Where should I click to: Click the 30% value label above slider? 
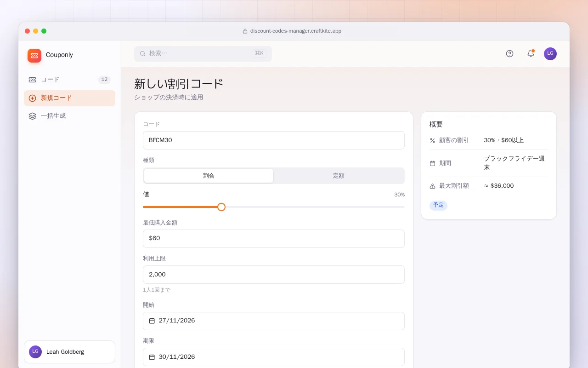(x=399, y=195)
